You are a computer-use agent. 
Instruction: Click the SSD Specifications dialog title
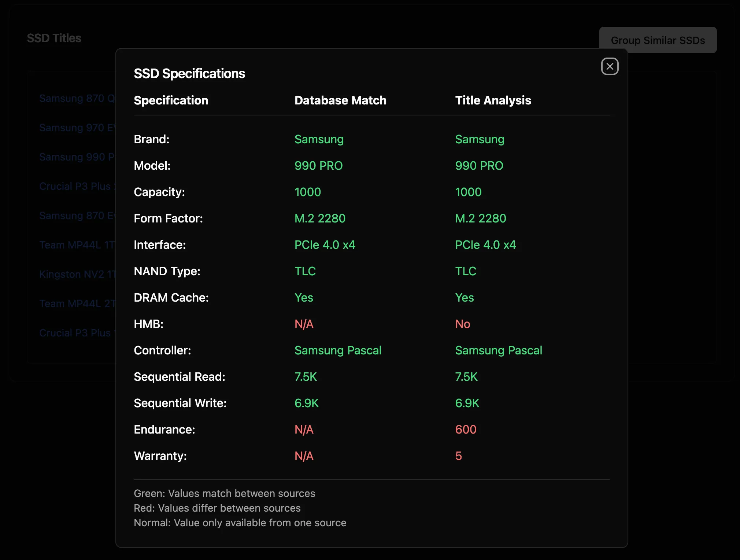coord(189,73)
